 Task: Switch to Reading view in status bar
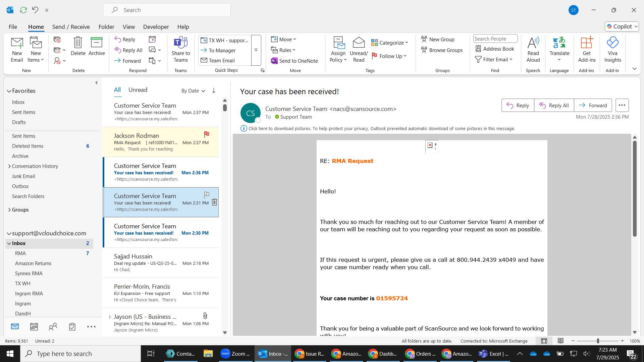click(560, 341)
